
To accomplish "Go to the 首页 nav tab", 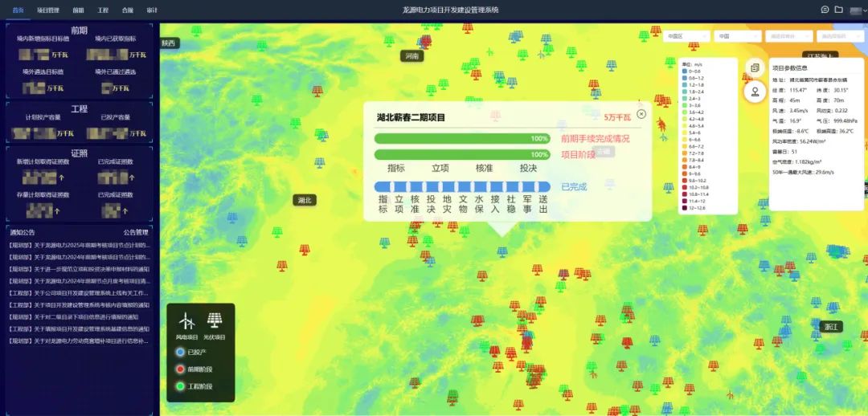I will pyautogui.click(x=18, y=10).
